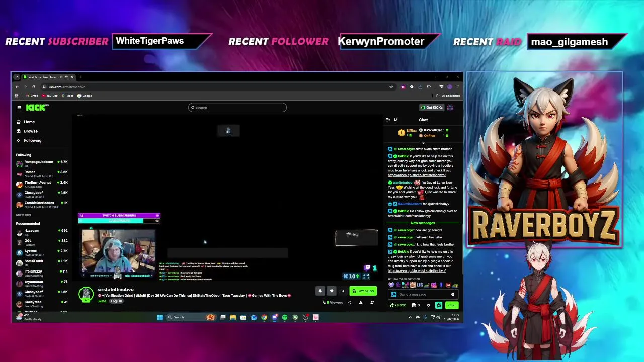The image size is (644, 362).
Task: Open the user avatar menu beside Get KICKs
Action: 450,107
